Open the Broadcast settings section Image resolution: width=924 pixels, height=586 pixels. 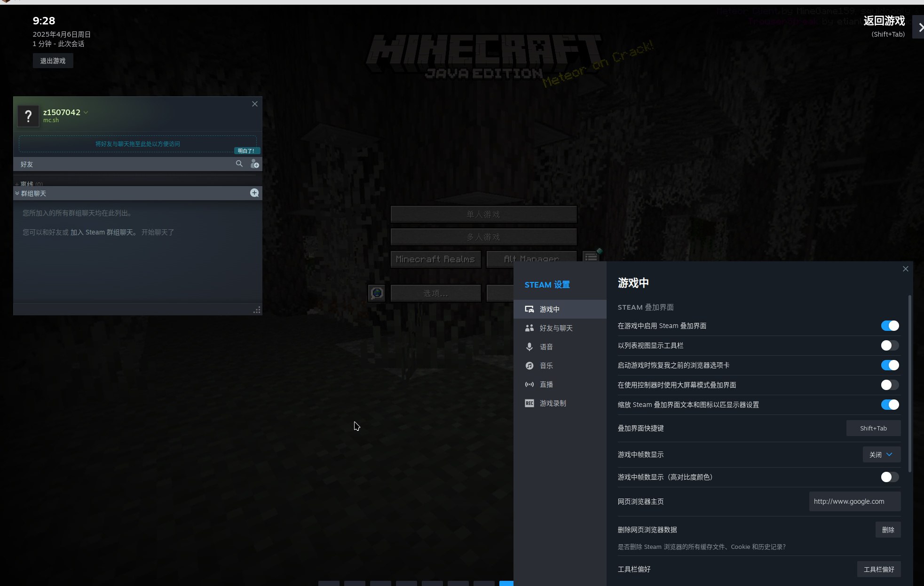(x=545, y=384)
